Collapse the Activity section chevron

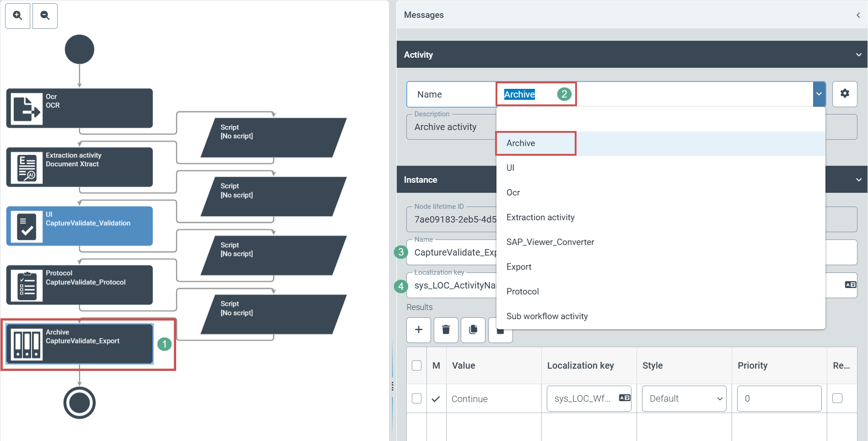click(858, 55)
